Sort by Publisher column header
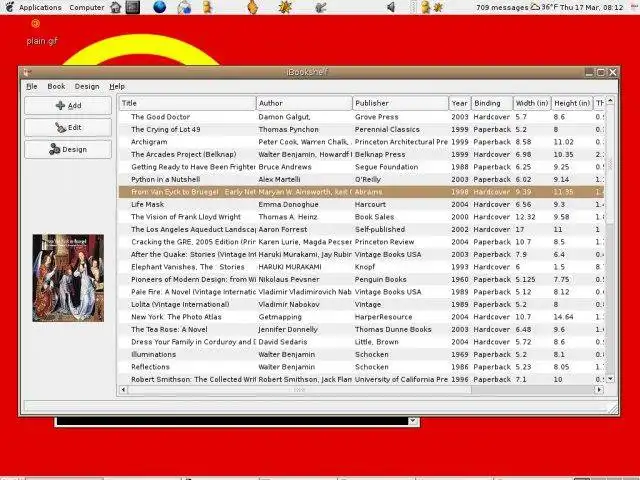The image size is (640, 480). [400, 103]
